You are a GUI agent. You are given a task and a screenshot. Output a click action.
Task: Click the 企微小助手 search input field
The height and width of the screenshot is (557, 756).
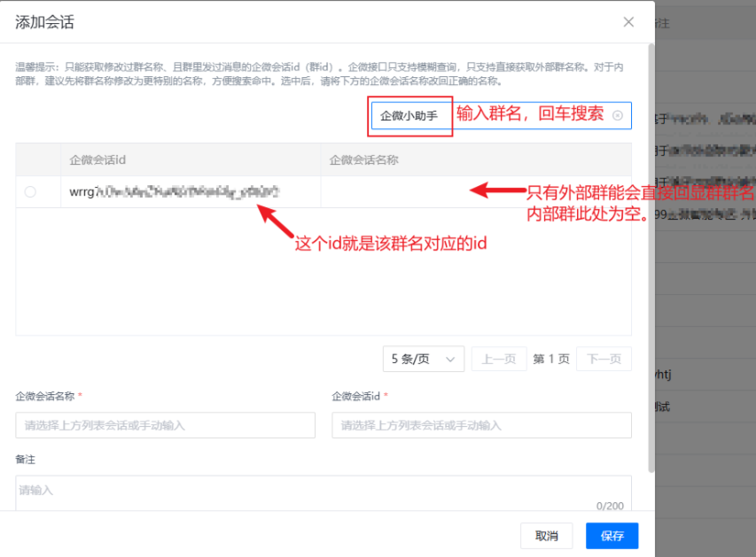click(409, 115)
